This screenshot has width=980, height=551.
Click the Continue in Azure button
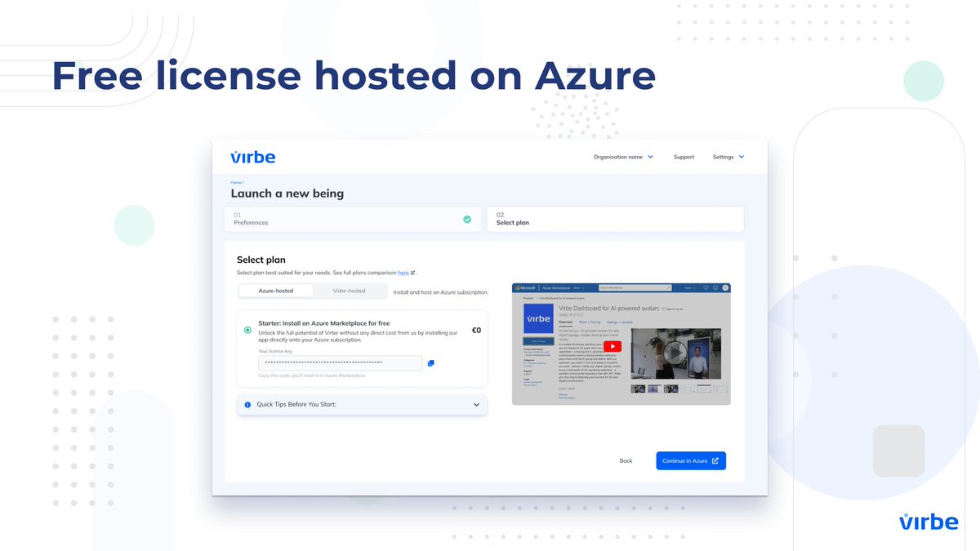point(691,460)
